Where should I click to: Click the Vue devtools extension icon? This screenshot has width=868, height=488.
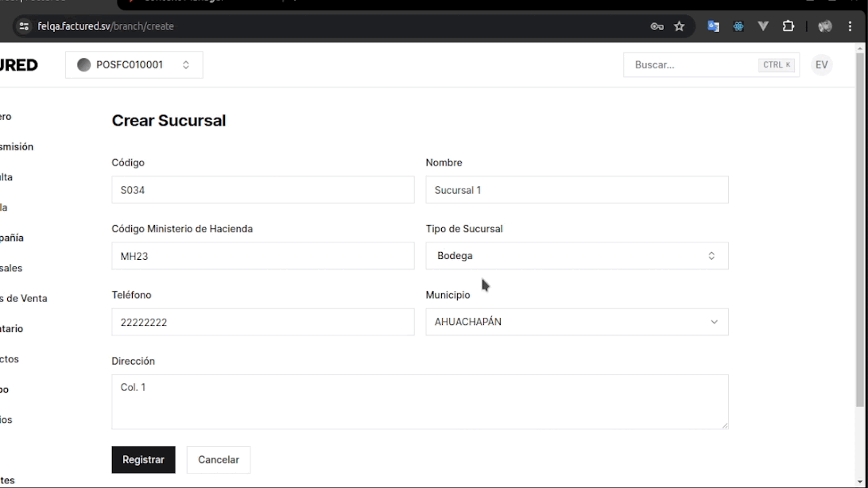click(x=763, y=26)
